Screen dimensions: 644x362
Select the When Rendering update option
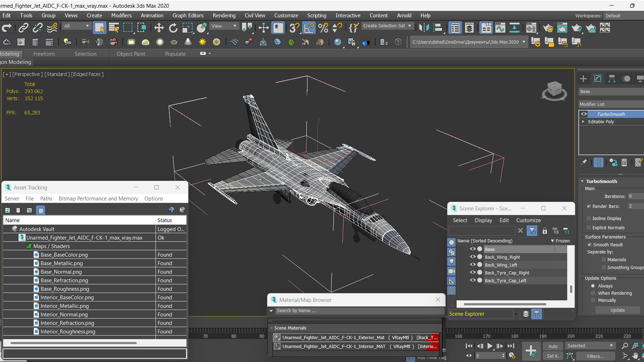pos(593,293)
